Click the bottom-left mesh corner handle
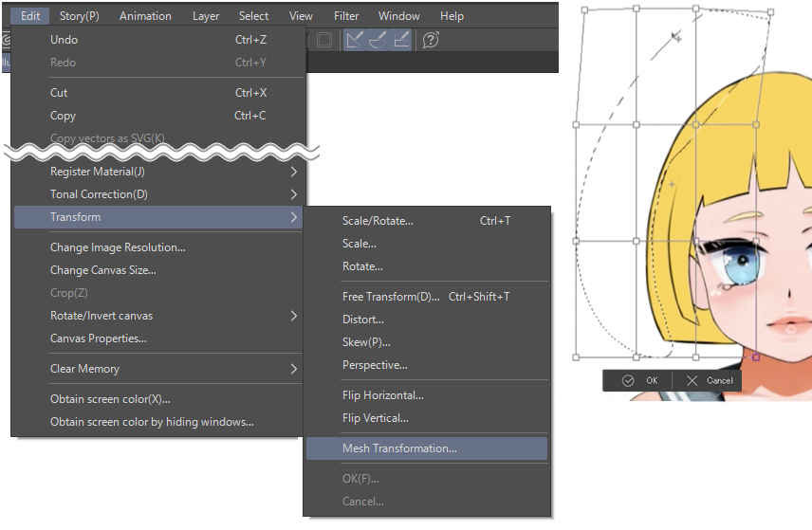The width and height of the screenshot is (812, 530). (576, 358)
